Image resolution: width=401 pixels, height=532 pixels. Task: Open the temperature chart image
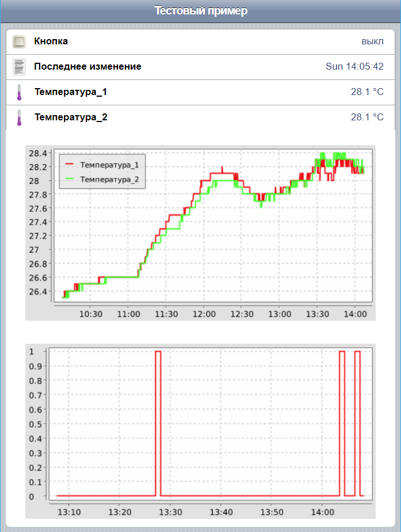200,233
